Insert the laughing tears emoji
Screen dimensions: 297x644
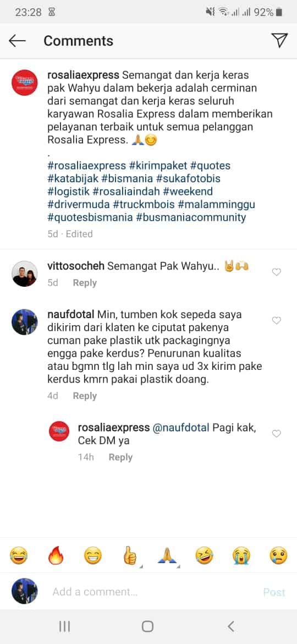coord(19,556)
